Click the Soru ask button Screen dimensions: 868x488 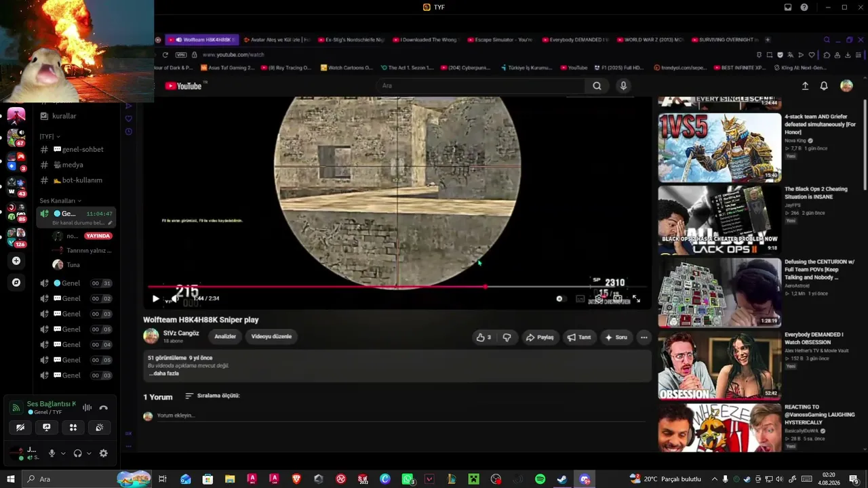[616, 338]
